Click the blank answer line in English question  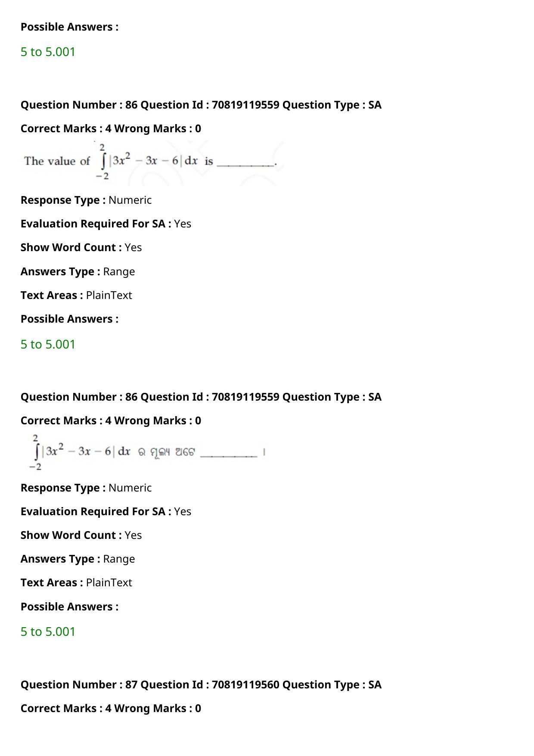(245, 165)
